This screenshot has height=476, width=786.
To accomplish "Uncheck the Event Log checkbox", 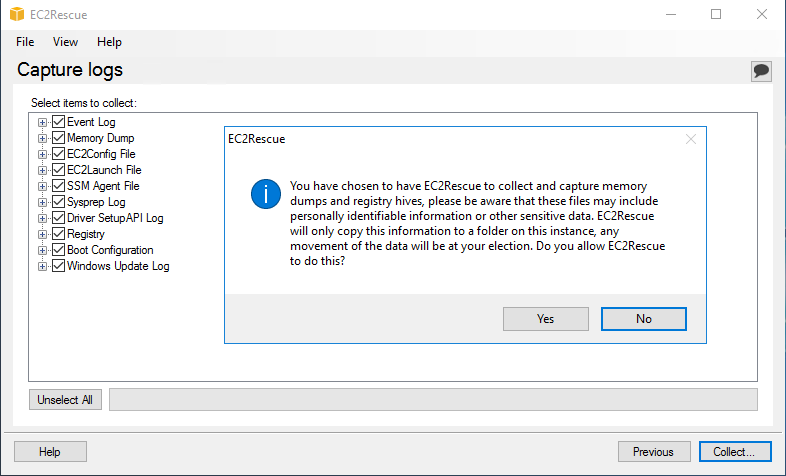I will pos(59,122).
